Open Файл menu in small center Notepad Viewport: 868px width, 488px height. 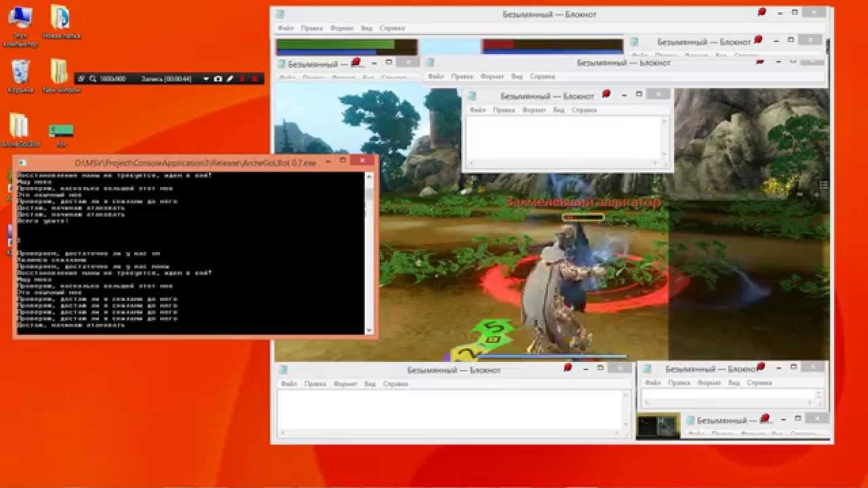coord(477,110)
